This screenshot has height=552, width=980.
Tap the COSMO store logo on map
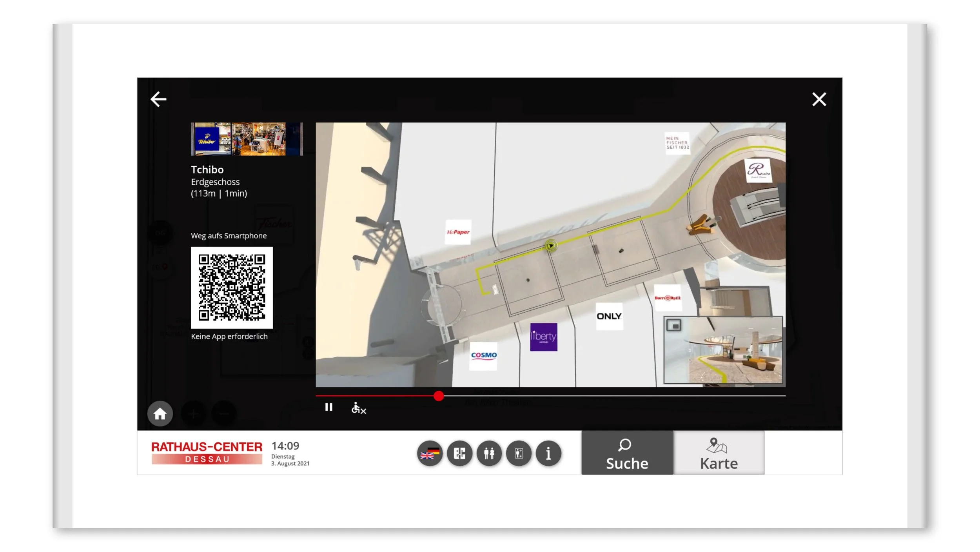483,355
